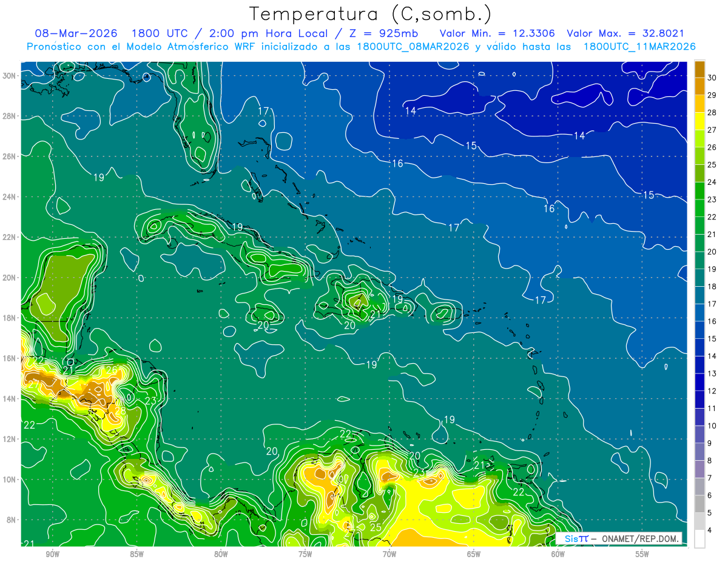Click the legend scale value '10'
This screenshot has width=728, height=562.
[x=712, y=426]
